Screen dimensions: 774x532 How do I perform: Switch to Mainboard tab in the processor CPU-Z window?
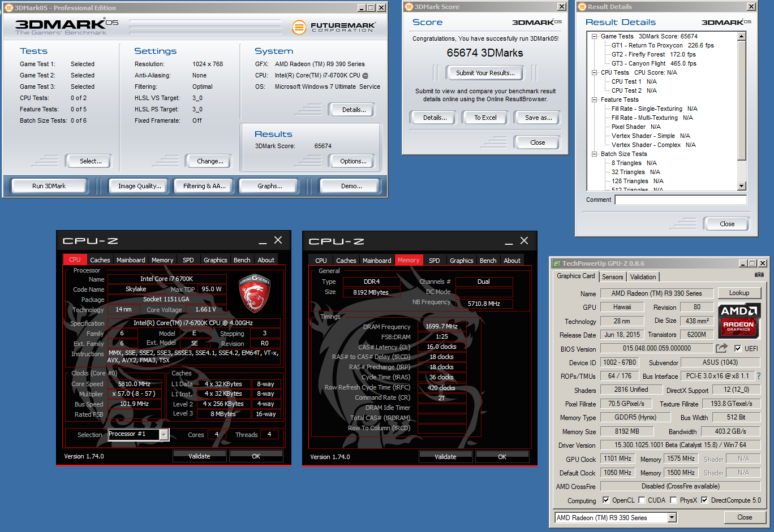tap(131, 260)
